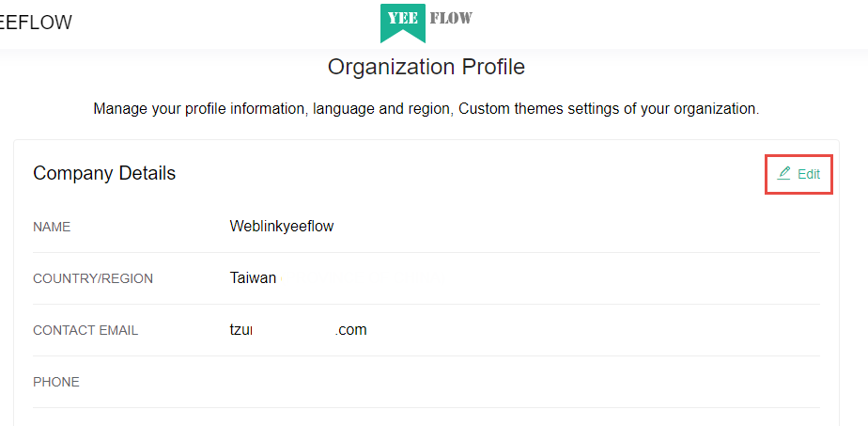868x426 pixels.
Task: Click the empty phone value area
Action: tap(525, 382)
